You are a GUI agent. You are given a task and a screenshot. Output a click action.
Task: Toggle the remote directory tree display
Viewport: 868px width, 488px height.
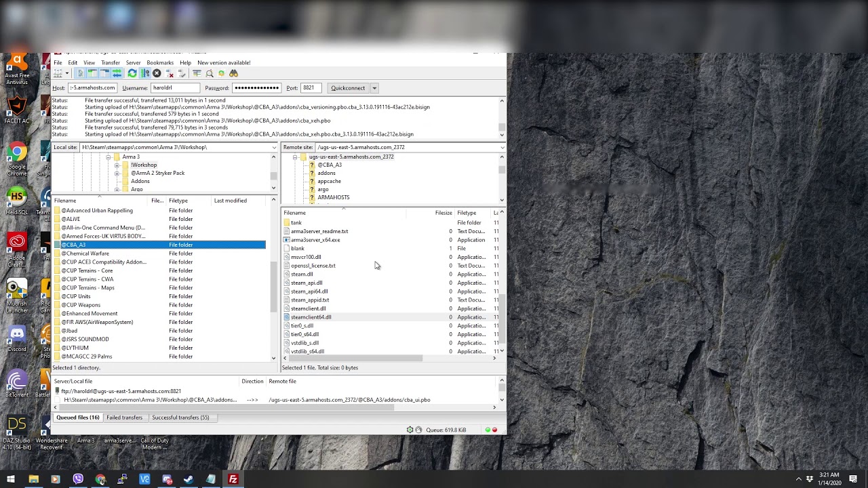(104, 73)
